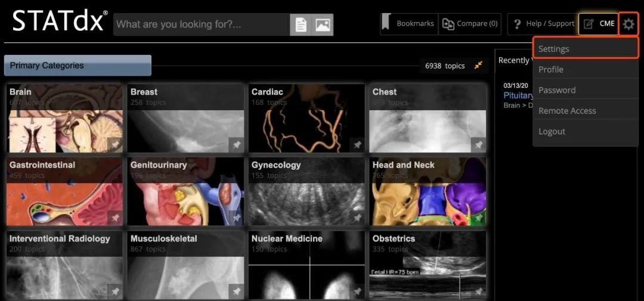
Task: Open the settings gear menu
Action: (x=628, y=24)
